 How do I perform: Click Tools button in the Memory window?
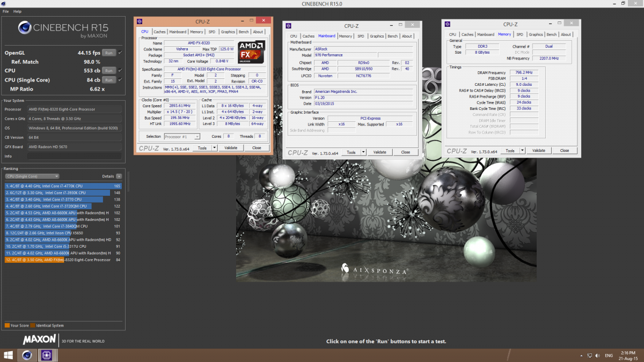(x=510, y=151)
